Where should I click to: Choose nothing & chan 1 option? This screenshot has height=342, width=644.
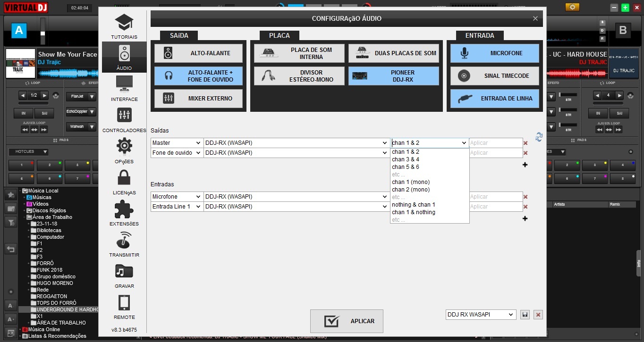[430, 205]
